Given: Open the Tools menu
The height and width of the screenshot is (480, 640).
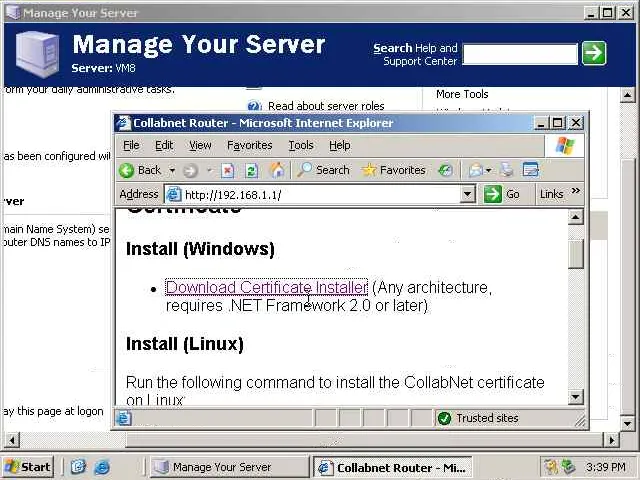Looking at the screenshot, I should 301,145.
